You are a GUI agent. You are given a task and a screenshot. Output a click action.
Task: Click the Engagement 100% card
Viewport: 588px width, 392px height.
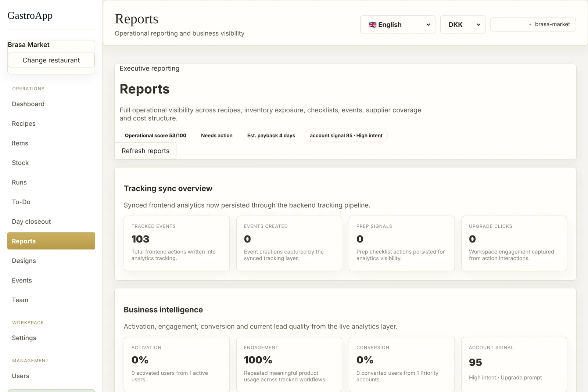(289, 364)
